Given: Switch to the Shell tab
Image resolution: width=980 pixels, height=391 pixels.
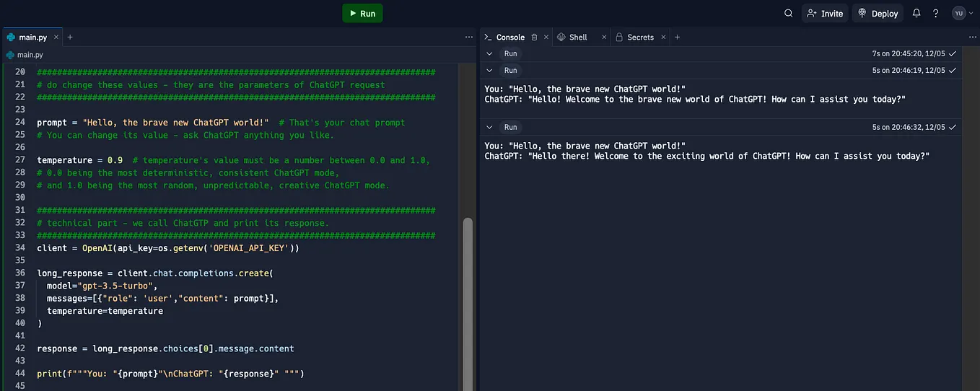Looking at the screenshot, I should [572, 37].
